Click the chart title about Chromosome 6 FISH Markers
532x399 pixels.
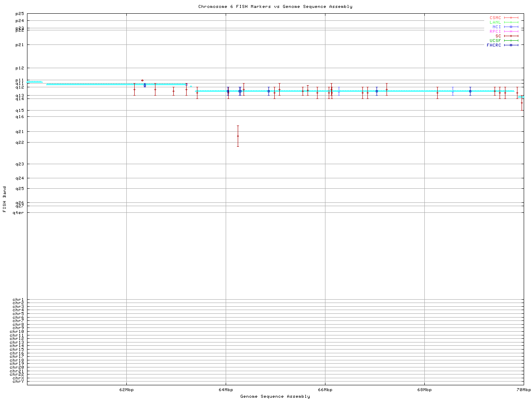pos(275,7)
